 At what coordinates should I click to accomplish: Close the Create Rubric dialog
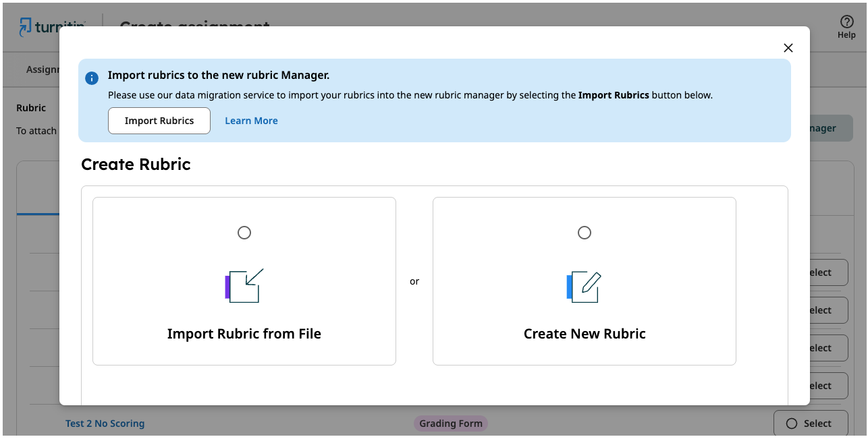pyautogui.click(x=788, y=48)
